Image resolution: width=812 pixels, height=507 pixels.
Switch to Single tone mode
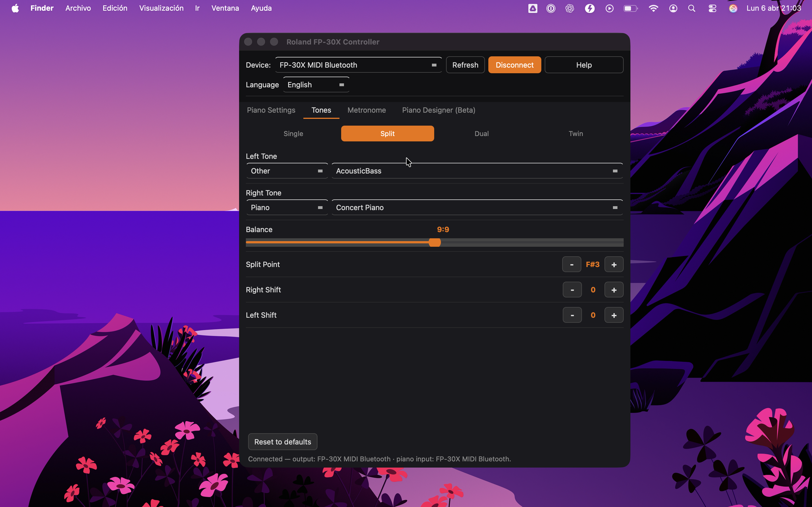click(293, 133)
